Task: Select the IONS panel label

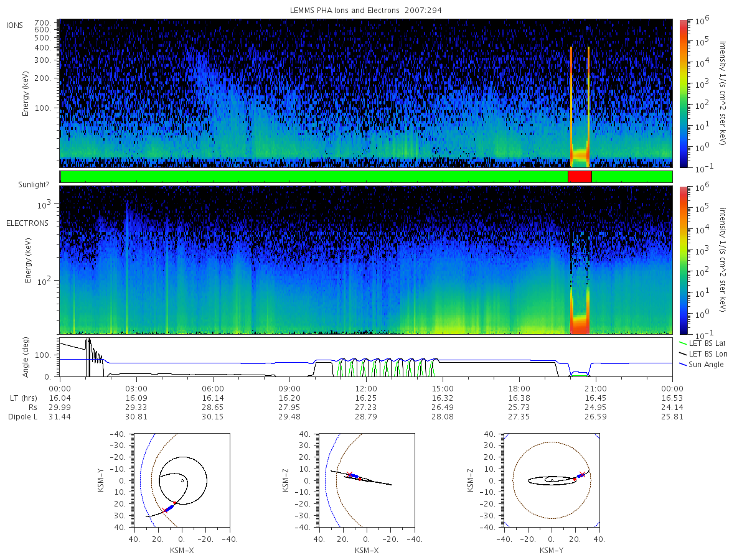Action: click(15, 25)
